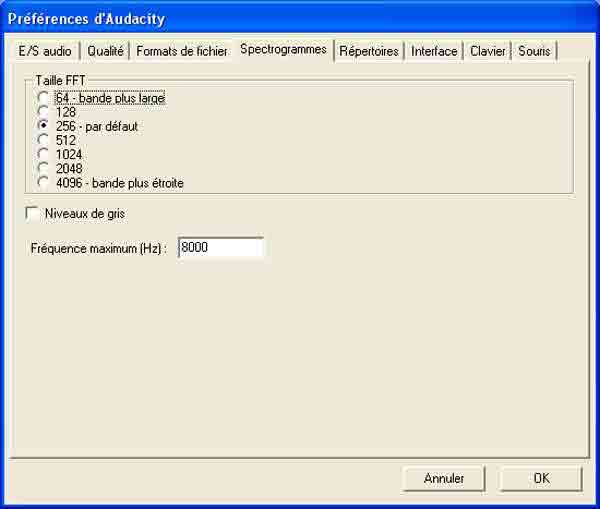
Task: Click the Fréquence maximum (Hz) field
Action: [x=221, y=248]
